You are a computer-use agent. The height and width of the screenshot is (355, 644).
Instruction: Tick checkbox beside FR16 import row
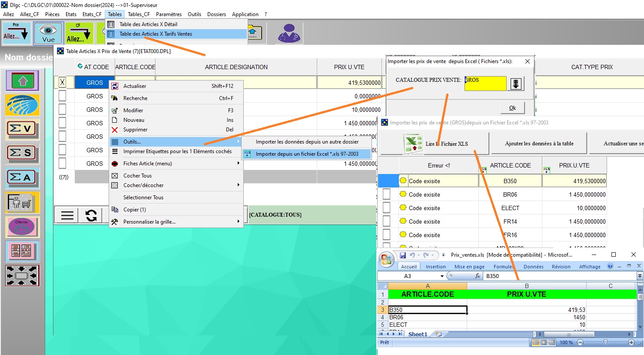click(386, 234)
